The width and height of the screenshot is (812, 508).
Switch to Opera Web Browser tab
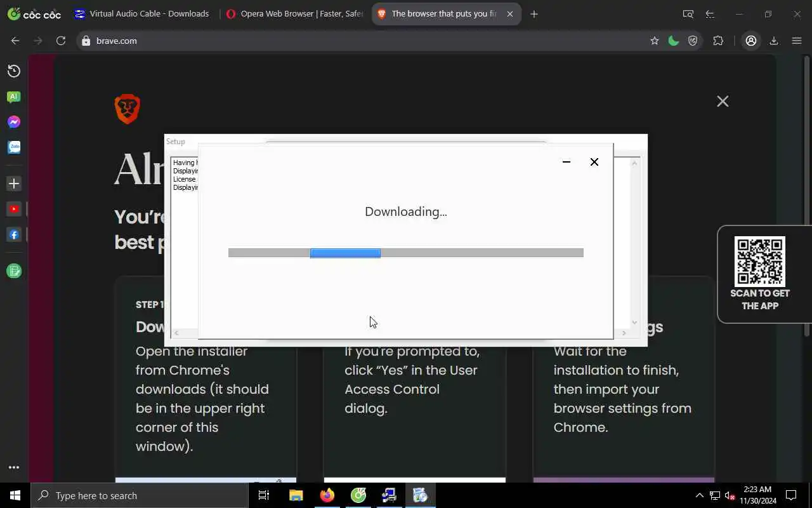[295, 13]
